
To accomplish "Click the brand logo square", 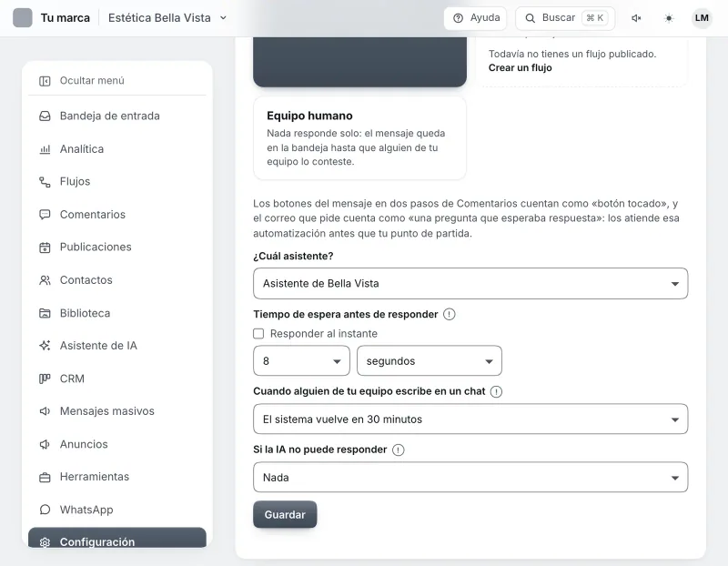I will [x=22, y=17].
